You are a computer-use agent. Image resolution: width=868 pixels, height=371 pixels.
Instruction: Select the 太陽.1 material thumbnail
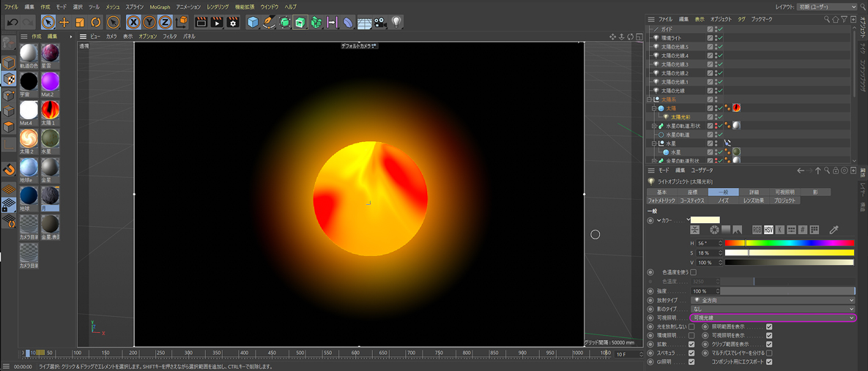click(x=50, y=110)
